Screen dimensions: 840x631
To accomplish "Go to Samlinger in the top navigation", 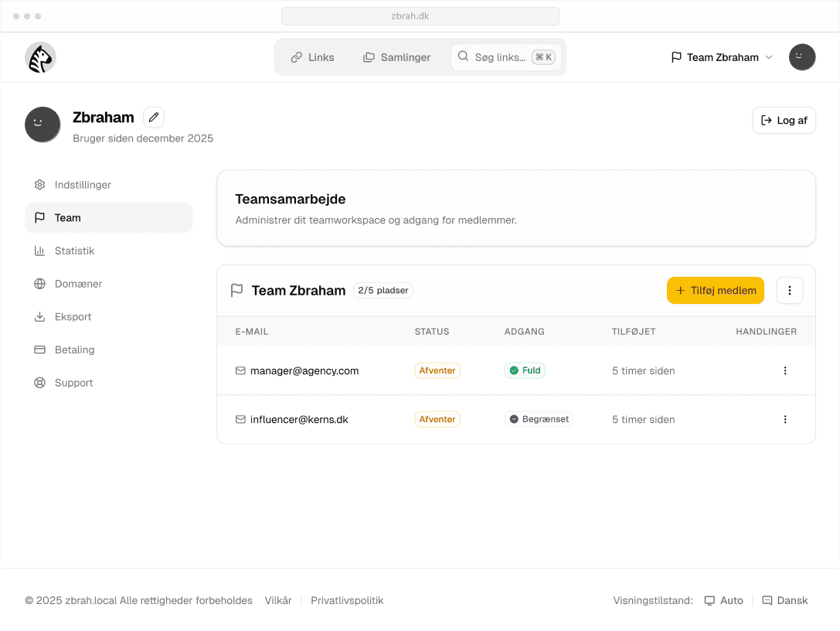I will point(396,57).
